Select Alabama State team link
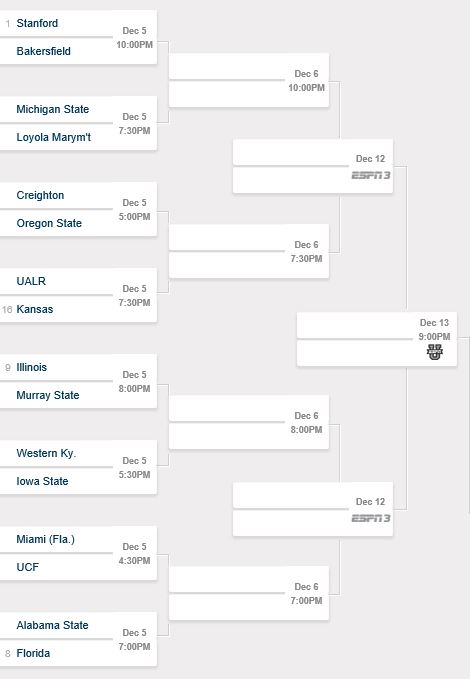 52,625
